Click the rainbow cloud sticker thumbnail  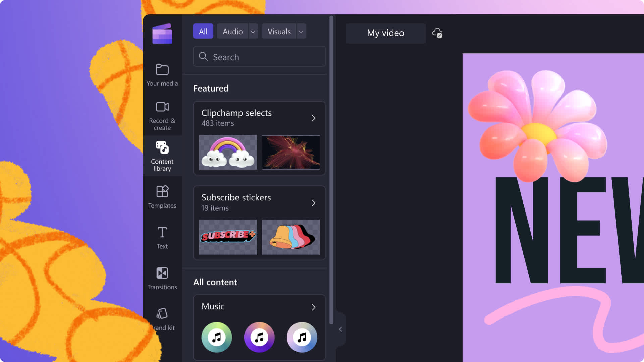click(x=228, y=152)
